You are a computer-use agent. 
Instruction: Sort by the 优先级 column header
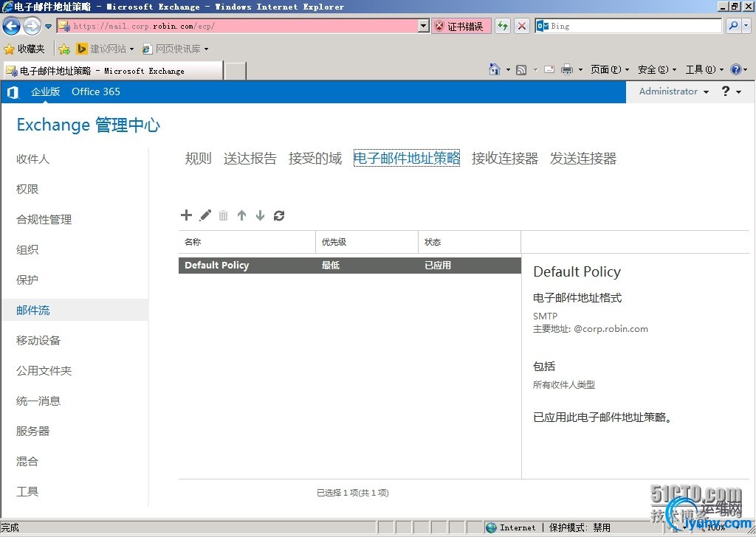point(367,242)
